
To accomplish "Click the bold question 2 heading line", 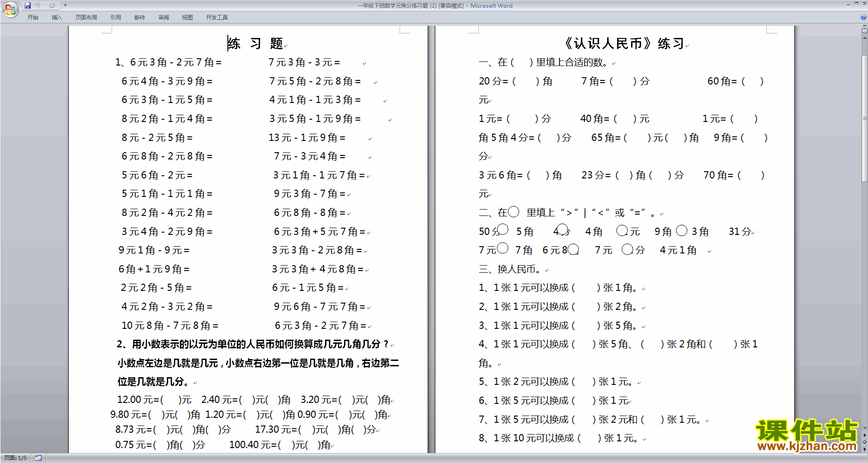I will pyautogui.click(x=252, y=344).
